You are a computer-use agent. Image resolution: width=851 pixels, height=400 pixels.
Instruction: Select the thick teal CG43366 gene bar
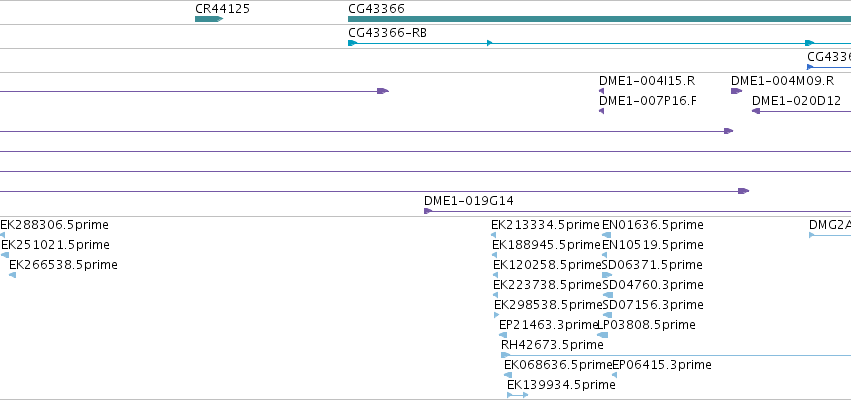click(x=600, y=19)
